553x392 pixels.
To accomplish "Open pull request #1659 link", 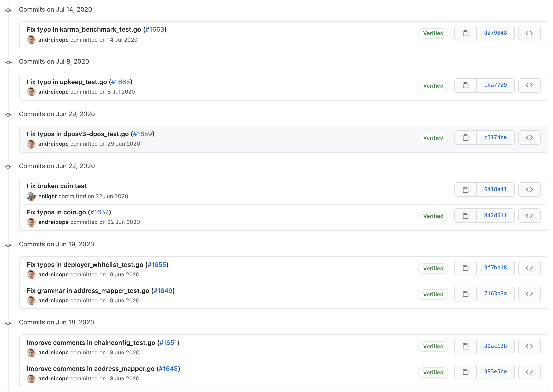I will [143, 134].
